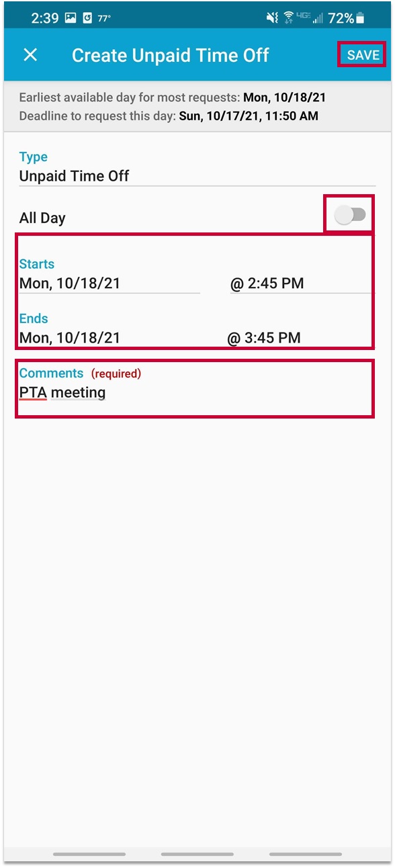Tap the earliest available day Mon, 10/18/21 text
Screen dimensions: 395x868
(x=285, y=97)
